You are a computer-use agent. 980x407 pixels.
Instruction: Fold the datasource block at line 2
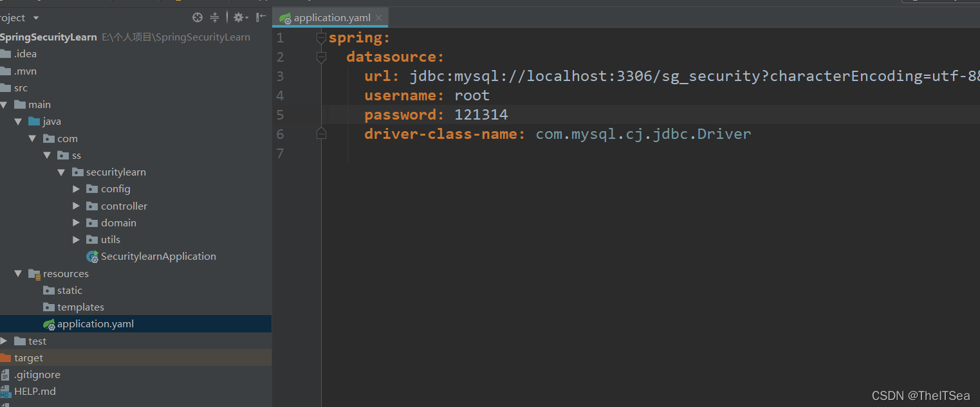(321, 58)
